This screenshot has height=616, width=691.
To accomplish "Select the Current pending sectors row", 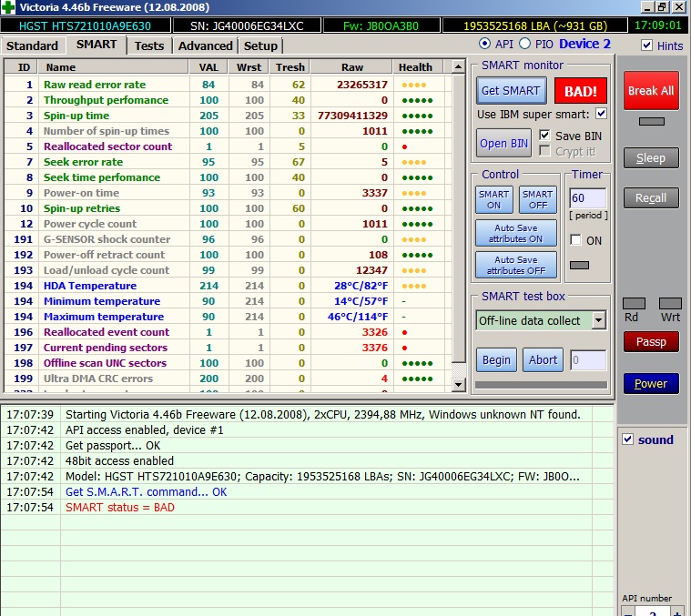I will 228,348.
